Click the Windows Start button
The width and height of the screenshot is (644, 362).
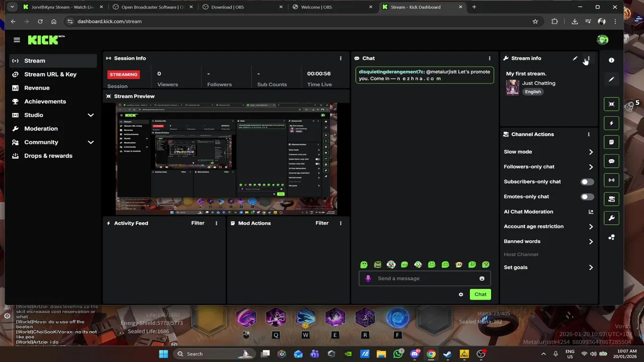coord(164,354)
